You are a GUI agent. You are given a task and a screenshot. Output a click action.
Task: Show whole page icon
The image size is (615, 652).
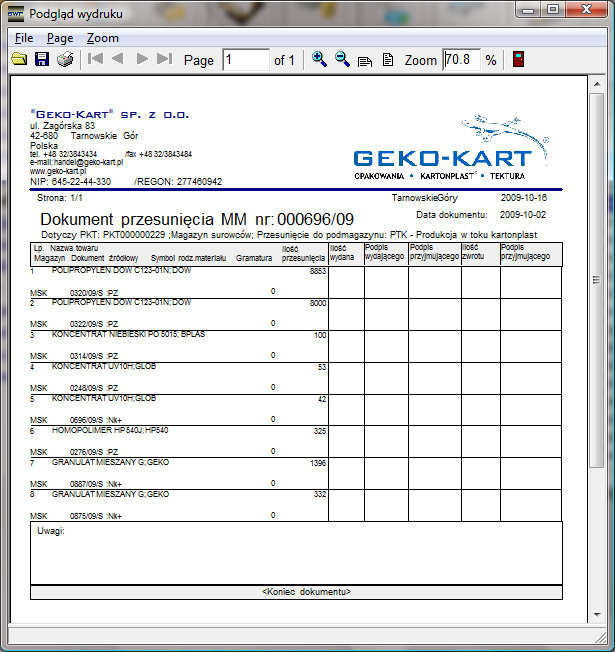388,60
